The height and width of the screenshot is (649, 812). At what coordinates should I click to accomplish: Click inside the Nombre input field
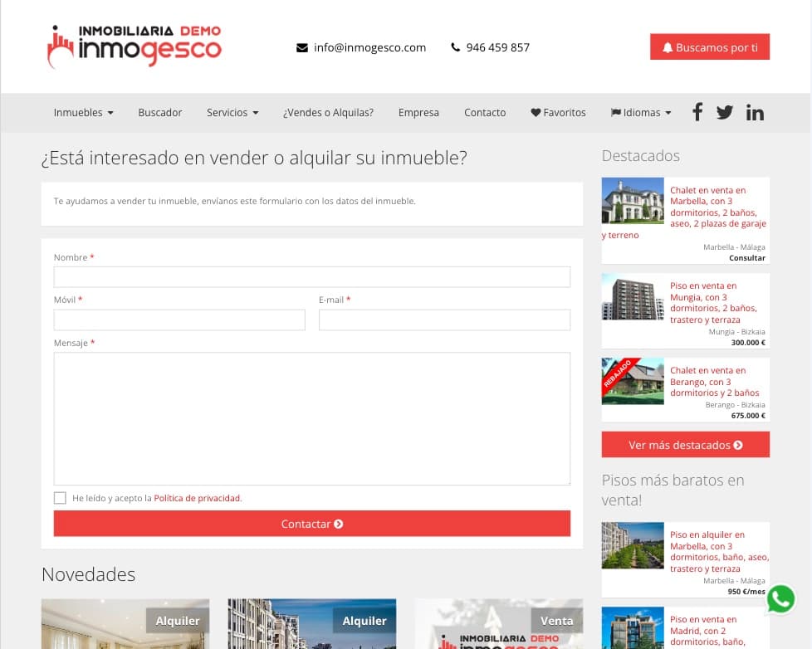click(311, 276)
